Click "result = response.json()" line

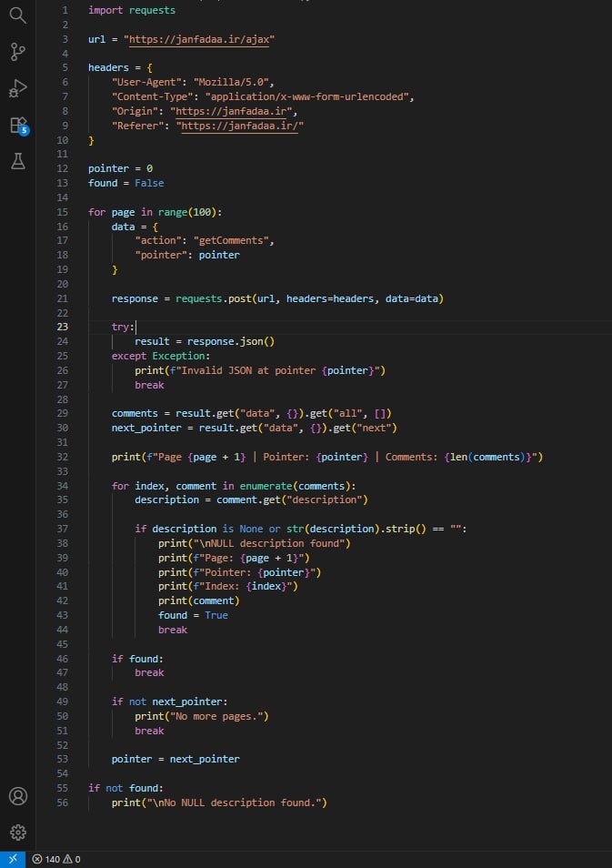[x=205, y=341]
